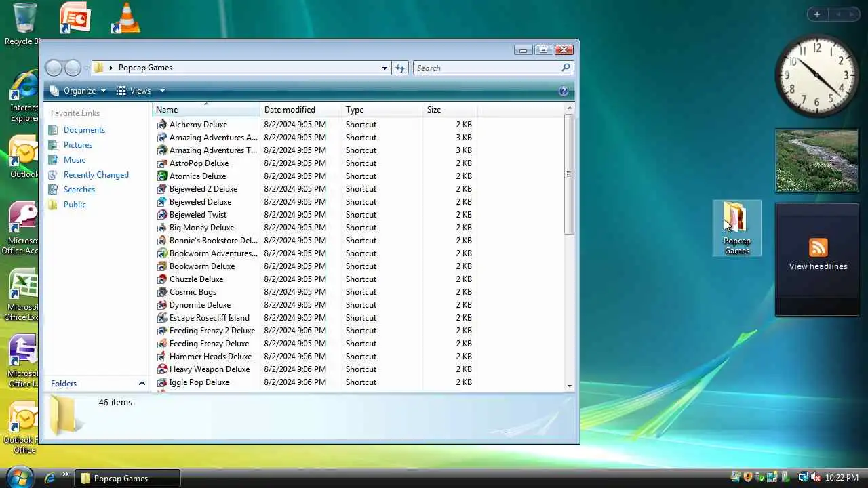
Task: Click the Popcap Games taskbar button
Action: pos(127,478)
